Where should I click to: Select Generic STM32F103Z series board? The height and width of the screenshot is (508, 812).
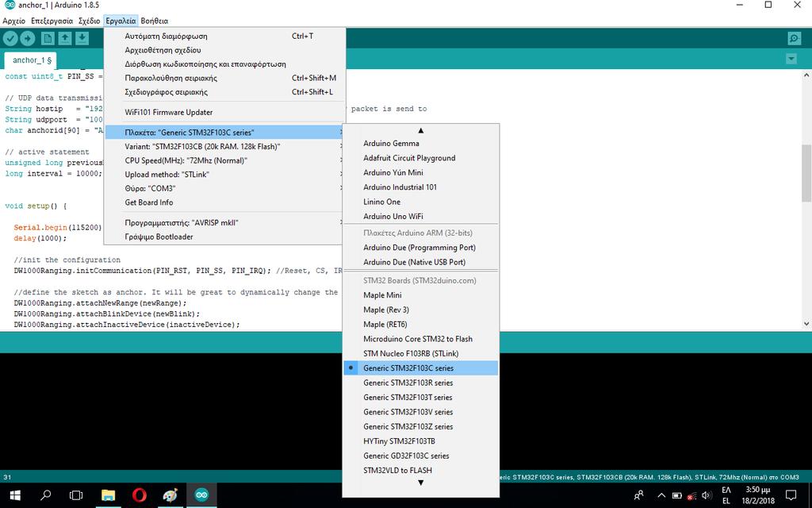tap(420, 426)
